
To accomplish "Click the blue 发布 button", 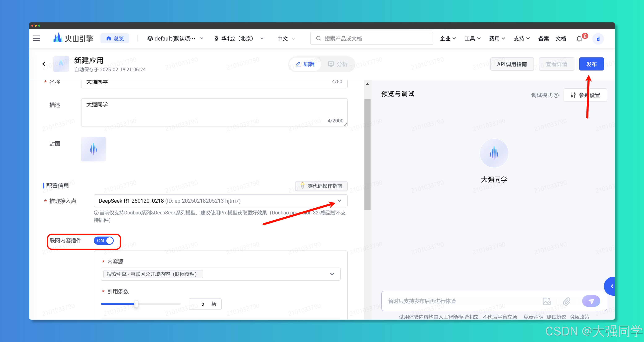I will coord(591,64).
